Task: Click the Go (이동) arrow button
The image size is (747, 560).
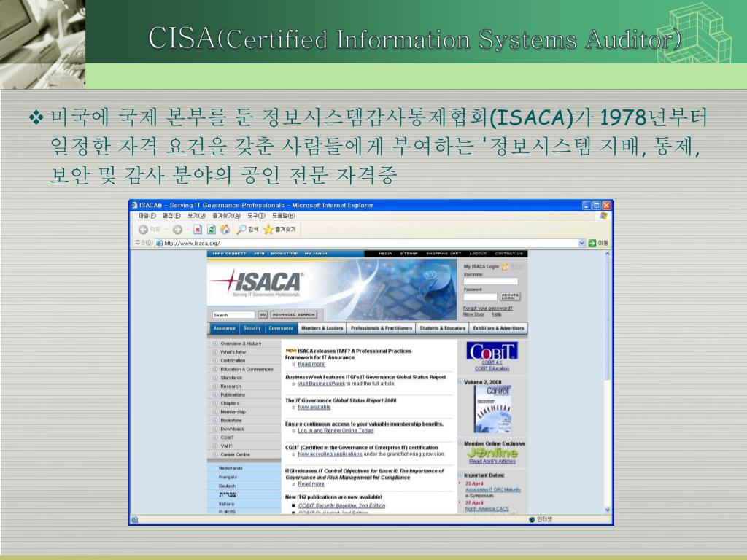Action: tap(592, 244)
